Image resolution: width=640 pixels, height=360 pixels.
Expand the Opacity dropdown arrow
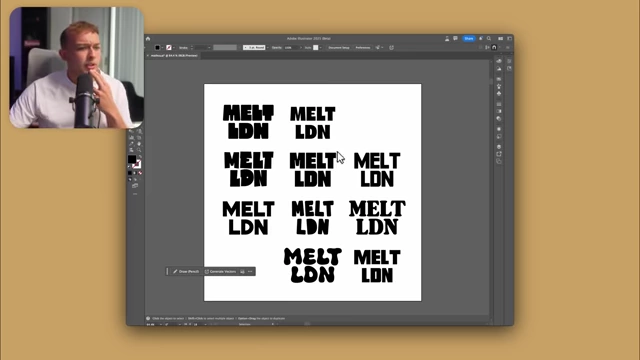(301, 48)
